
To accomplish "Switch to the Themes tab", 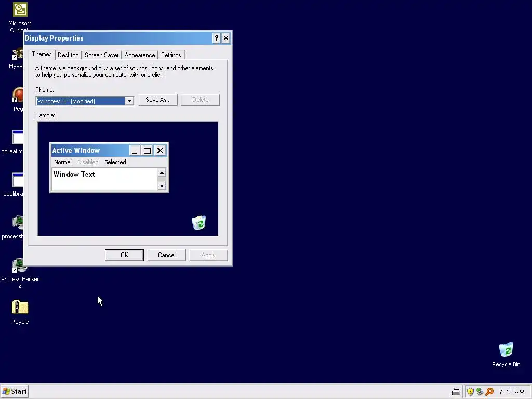I will click(42, 54).
